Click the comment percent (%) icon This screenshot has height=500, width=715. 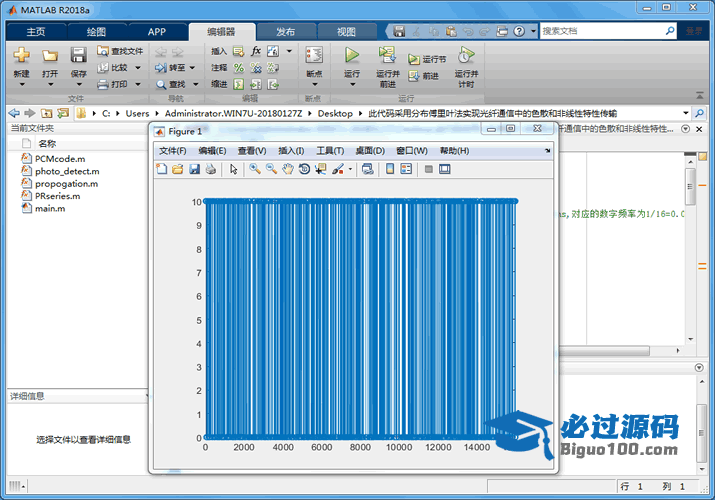[x=238, y=68]
